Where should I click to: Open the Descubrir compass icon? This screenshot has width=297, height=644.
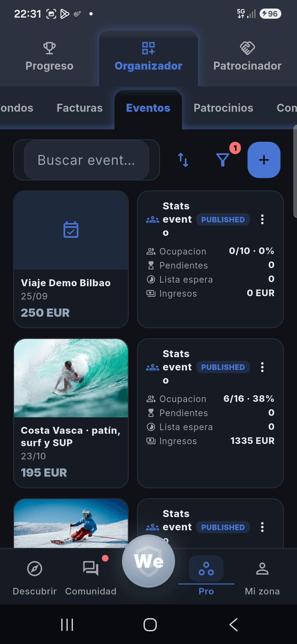(x=35, y=569)
